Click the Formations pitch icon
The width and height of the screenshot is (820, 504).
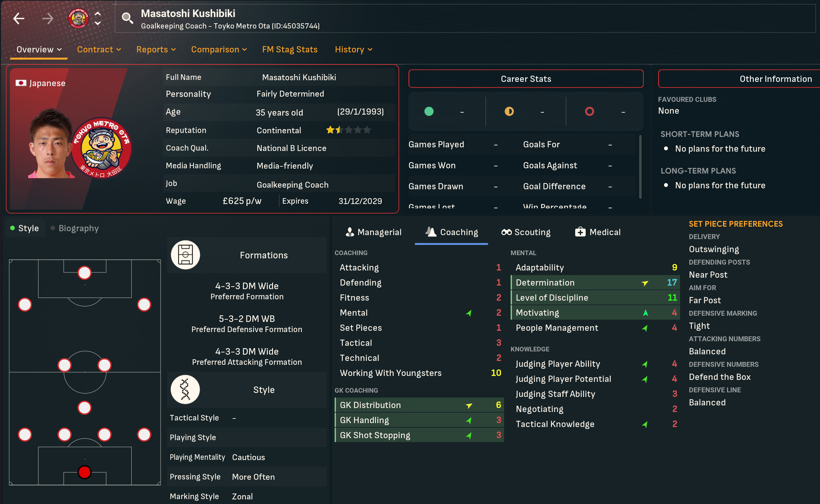(185, 255)
